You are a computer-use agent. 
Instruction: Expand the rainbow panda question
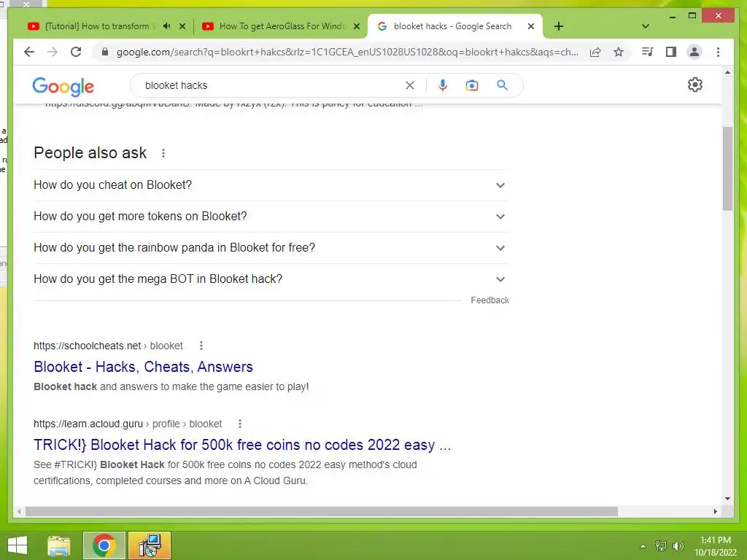click(271, 248)
